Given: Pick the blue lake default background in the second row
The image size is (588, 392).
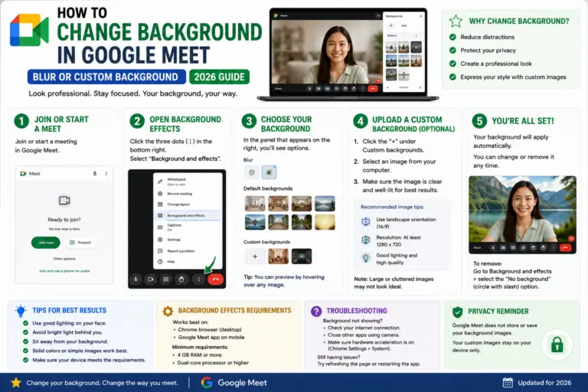Looking at the screenshot, I should [x=255, y=222].
